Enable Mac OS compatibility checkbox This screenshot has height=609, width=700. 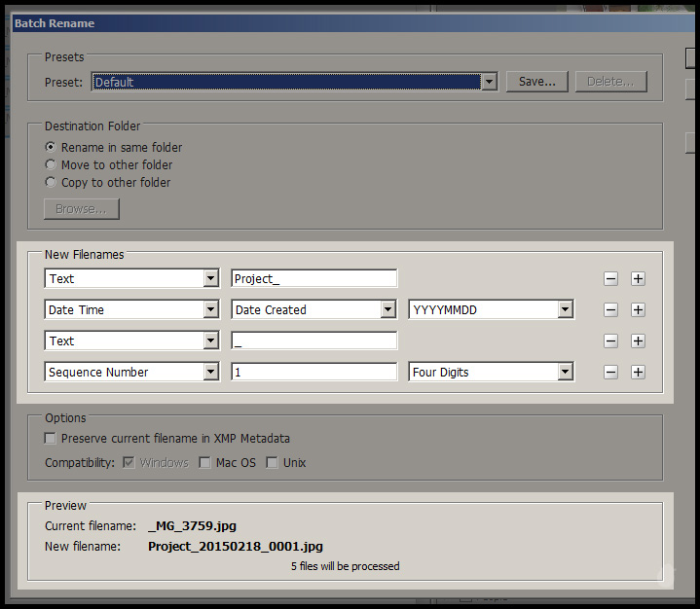tap(204, 463)
